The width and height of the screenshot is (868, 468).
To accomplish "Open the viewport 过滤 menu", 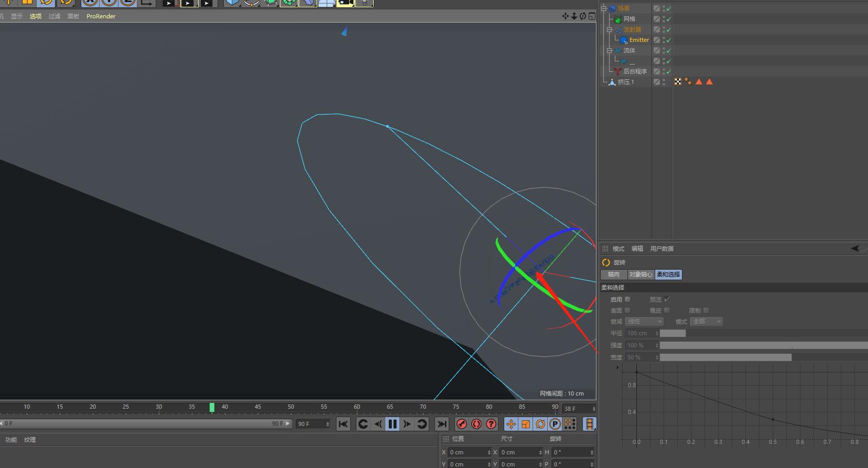I will 55,16.
